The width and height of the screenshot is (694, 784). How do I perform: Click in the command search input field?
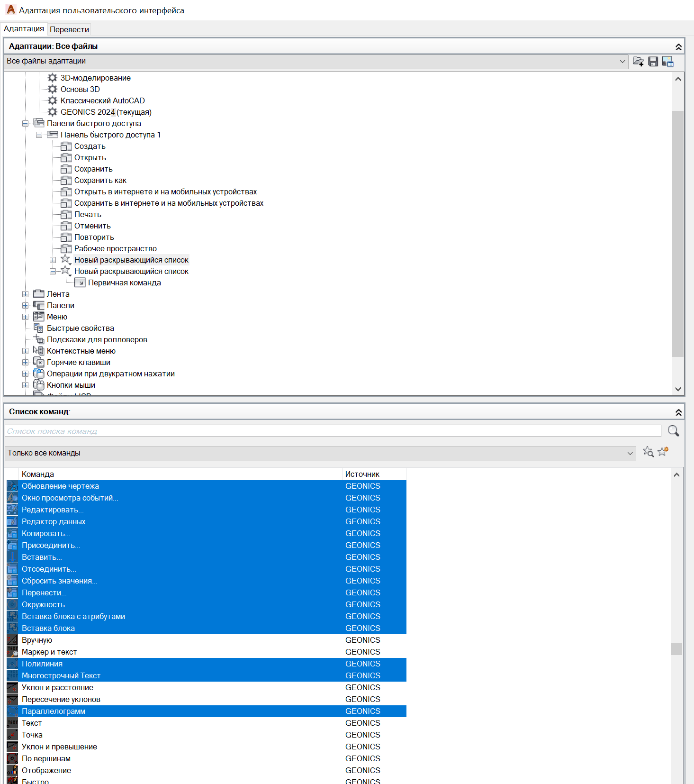click(x=333, y=431)
